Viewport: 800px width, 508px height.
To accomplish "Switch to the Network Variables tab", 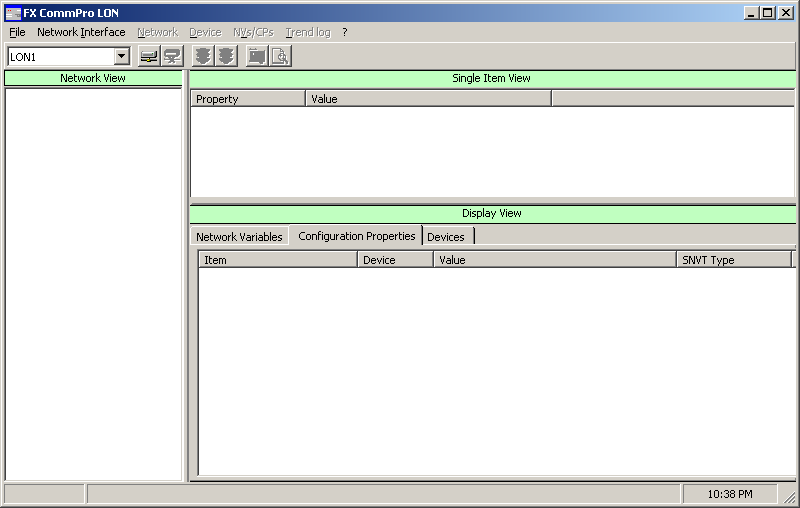I will [x=239, y=237].
